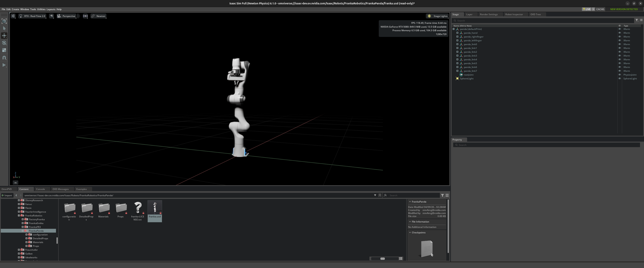Expand camera options arrow beside Perspective
The image size is (644, 268).
78,16
